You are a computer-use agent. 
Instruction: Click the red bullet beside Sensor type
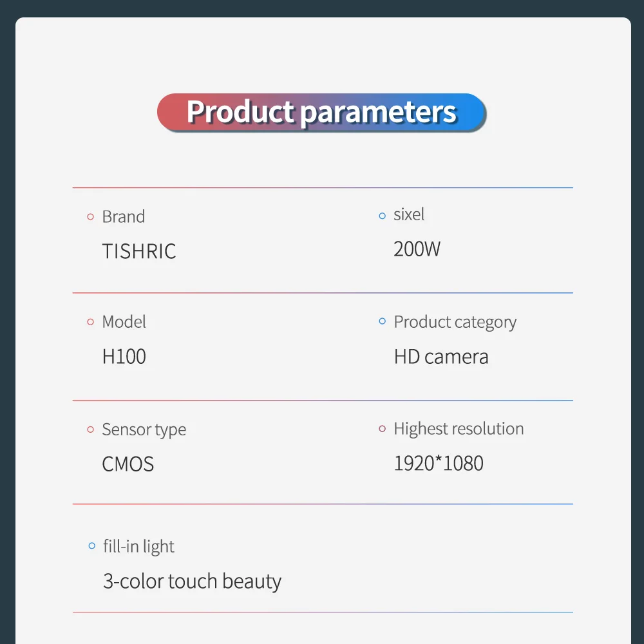91,430
